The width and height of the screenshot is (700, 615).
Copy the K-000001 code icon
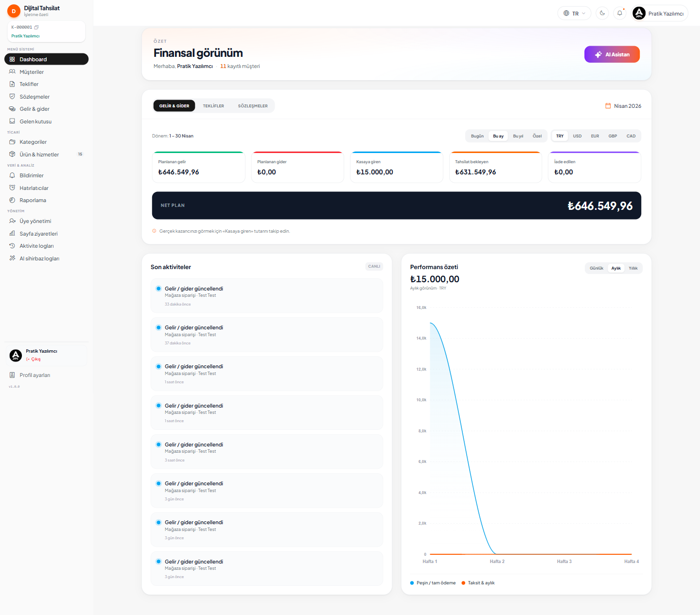[x=36, y=27]
